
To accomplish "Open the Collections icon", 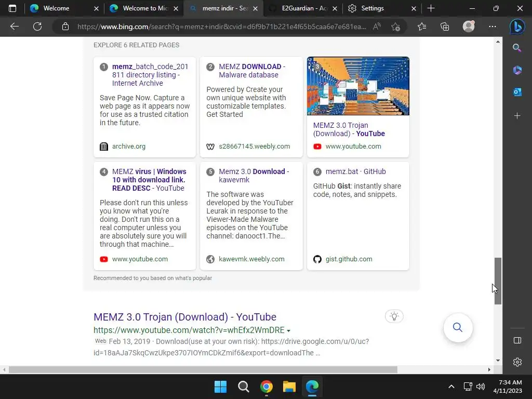I will (x=445, y=26).
